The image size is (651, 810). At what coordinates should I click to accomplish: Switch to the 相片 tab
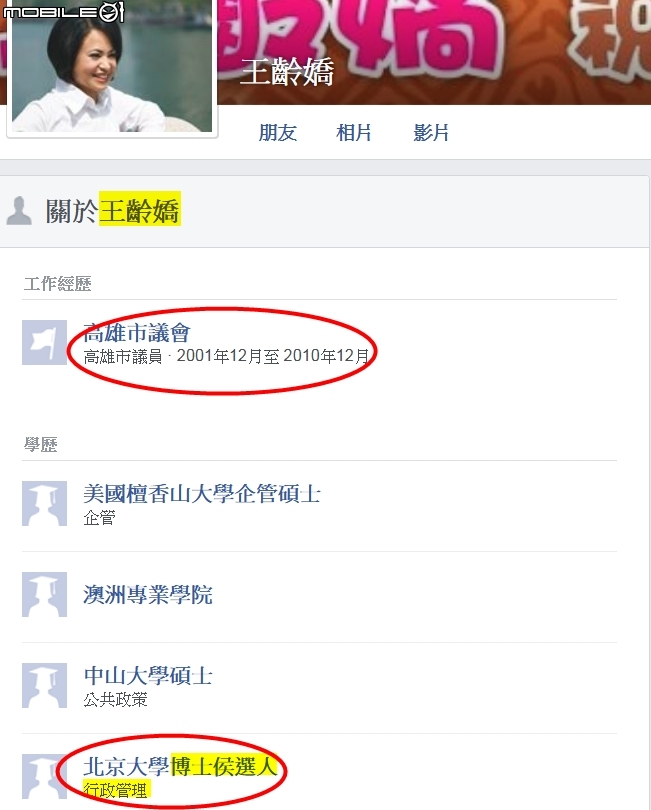[x=354, y=133]
